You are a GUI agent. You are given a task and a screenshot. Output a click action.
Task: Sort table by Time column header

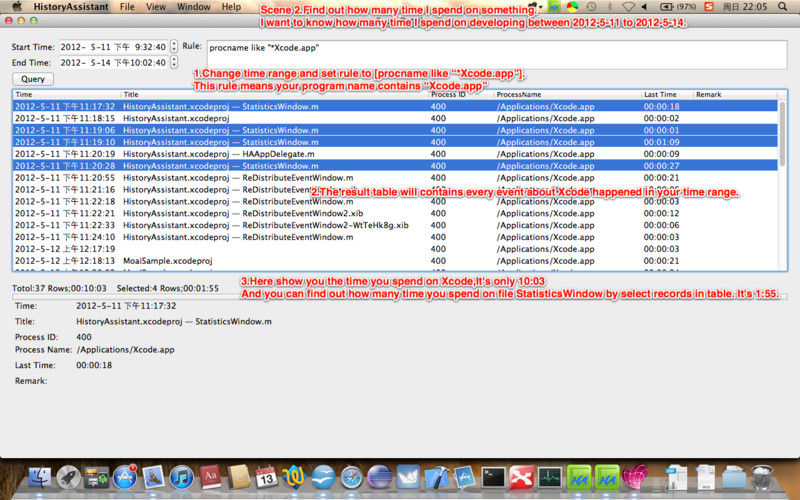point(66,94)
